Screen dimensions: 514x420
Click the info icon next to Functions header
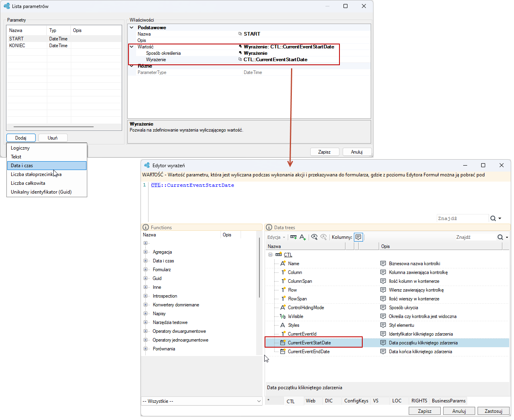[x=146, y=228]
